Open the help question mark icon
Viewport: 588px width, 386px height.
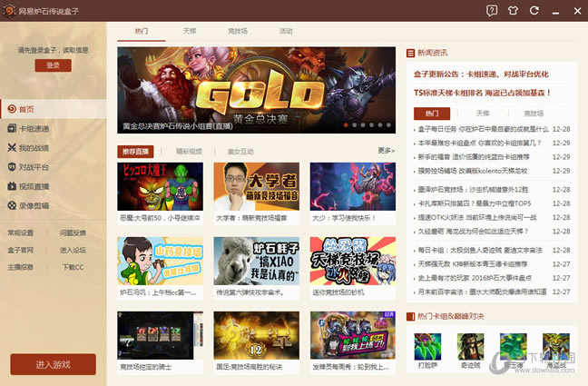pos(492,10)
